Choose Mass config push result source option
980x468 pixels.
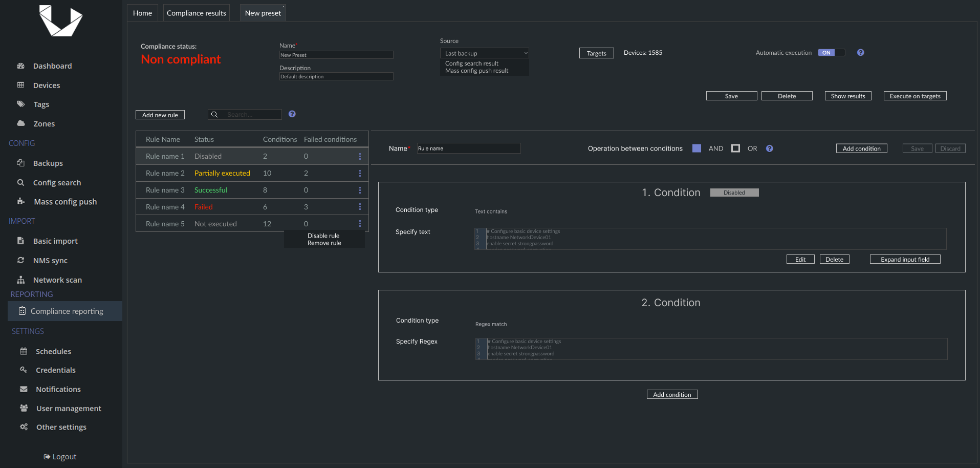pyautogui.click(x=477, y=71)
